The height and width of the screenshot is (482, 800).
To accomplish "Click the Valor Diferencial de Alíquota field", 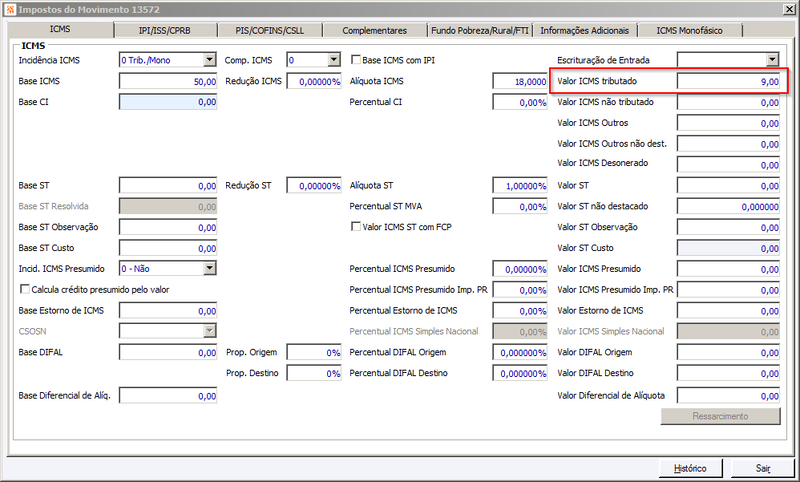I will point(729,396).
